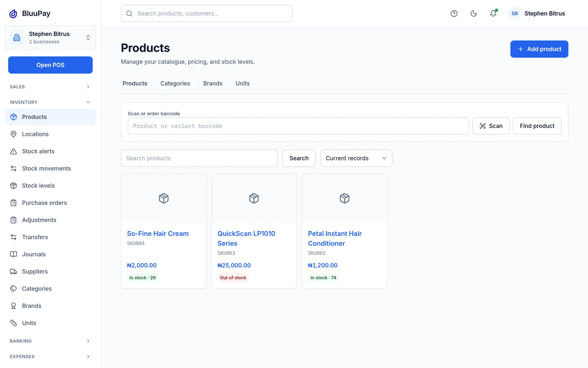Go to Adjustments
Viewport: 588px width, 368px height.
pos(50,220)
